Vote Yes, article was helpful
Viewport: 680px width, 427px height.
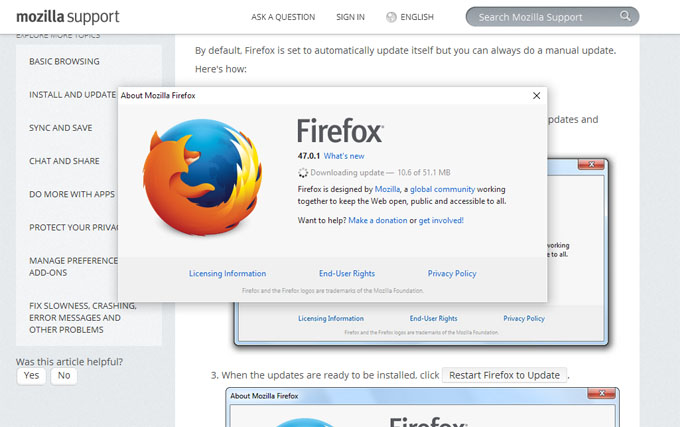[x=31, y=375]
